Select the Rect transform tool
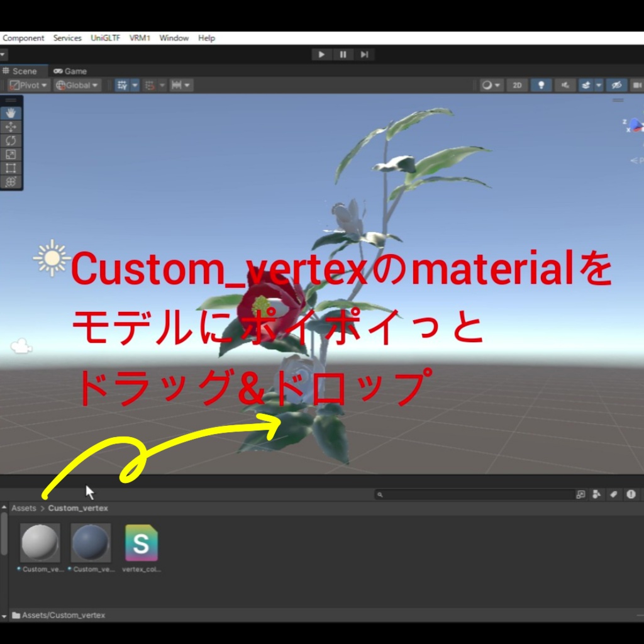Screen dimensions: 644x644 point(11,168)
